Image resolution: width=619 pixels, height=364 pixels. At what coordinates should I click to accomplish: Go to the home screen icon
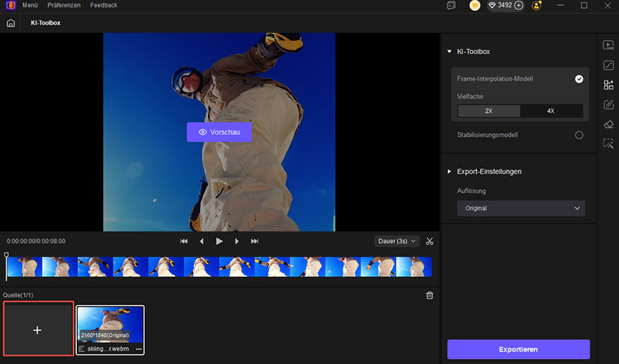tap(10, 23)
